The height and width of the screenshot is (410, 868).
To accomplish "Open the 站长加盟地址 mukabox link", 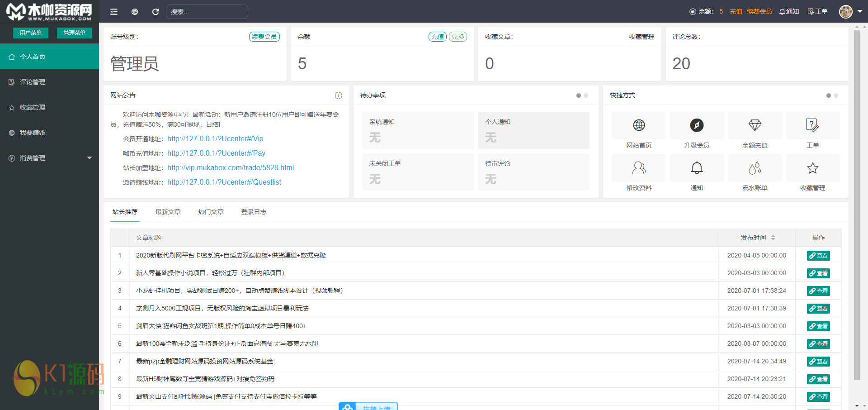I will (x=231, y=168).
